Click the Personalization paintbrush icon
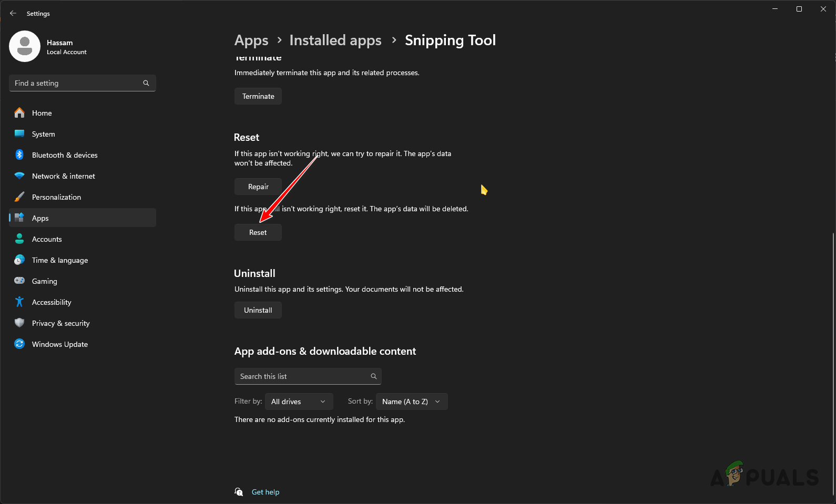The image size is (836, 504). coord(19,197)
